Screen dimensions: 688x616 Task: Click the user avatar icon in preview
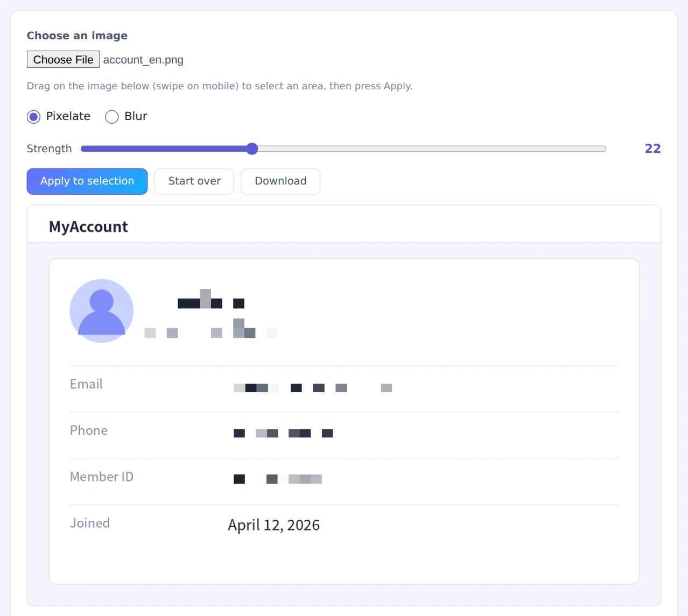pyautogui.click(x=102, y=310)
